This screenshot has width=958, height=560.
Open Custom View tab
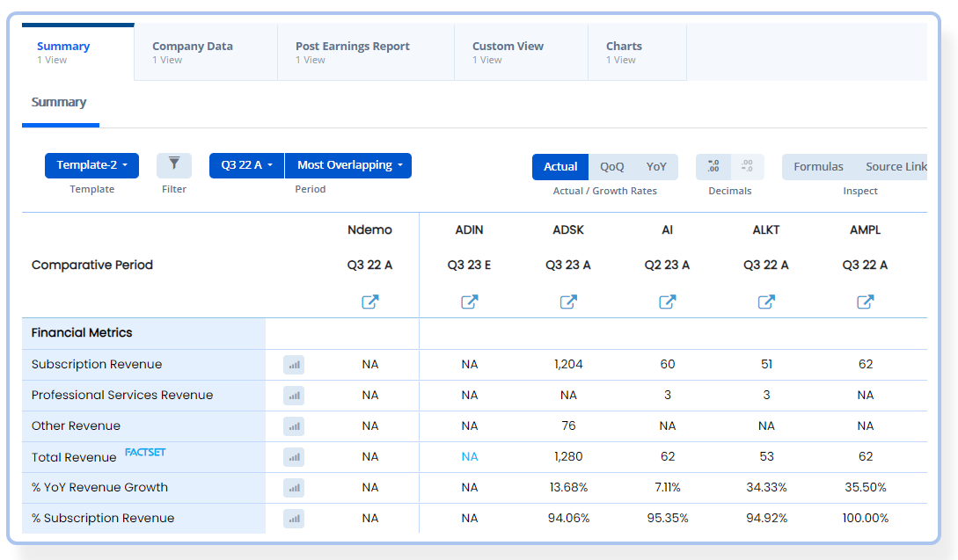coord(521,53)
